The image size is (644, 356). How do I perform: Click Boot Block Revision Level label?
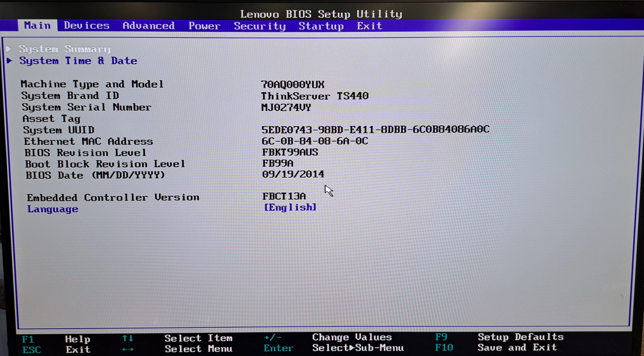pos(105,164)
